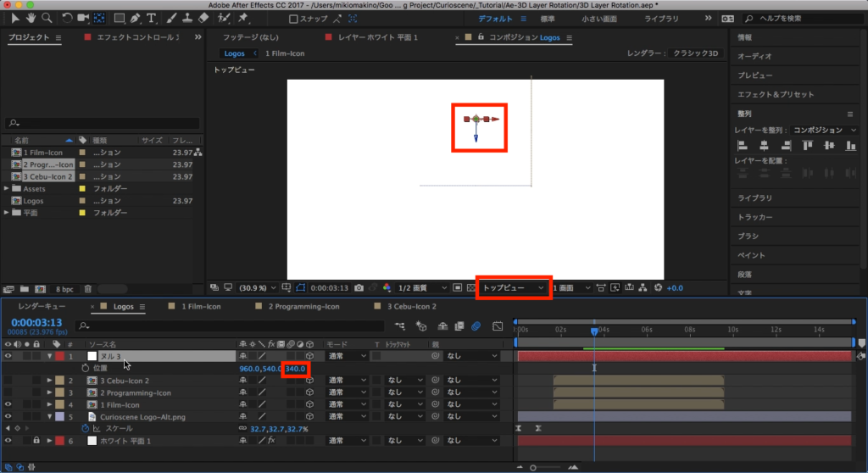868x473 pixels.
Task: Click label color swatch of layer 5
Action: [59, 417]
